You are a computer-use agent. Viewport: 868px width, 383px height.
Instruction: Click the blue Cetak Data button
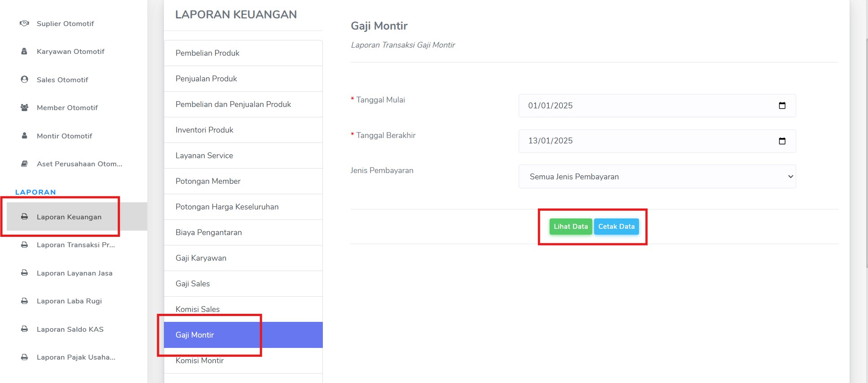(x=616, y=227)
